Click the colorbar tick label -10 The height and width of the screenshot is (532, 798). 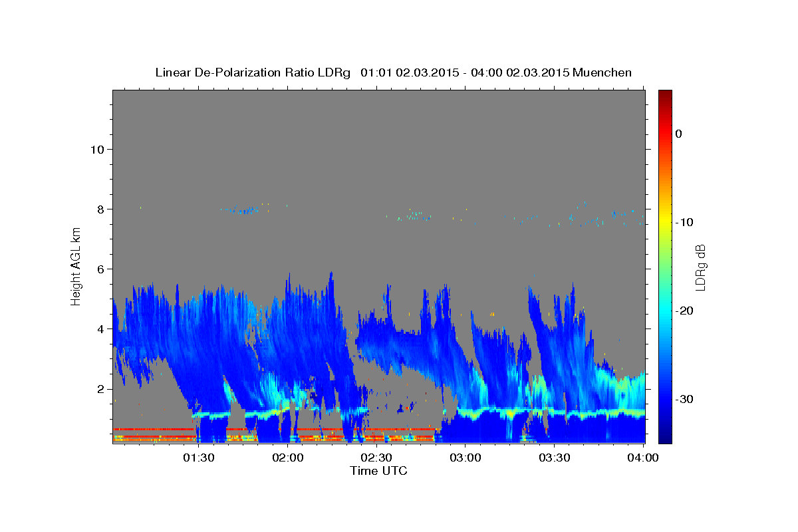685,222
